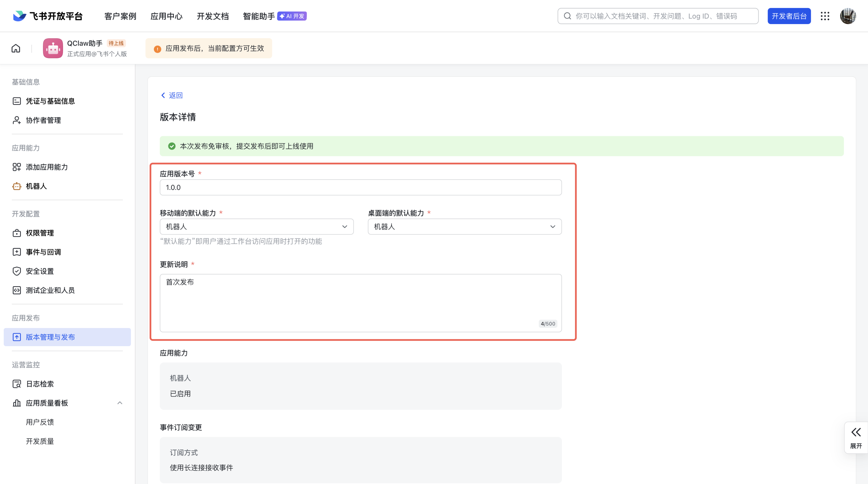Screen dimensions: 868x484
Task: Click the Feishu Open Platform logo
Action: (48, 16)
